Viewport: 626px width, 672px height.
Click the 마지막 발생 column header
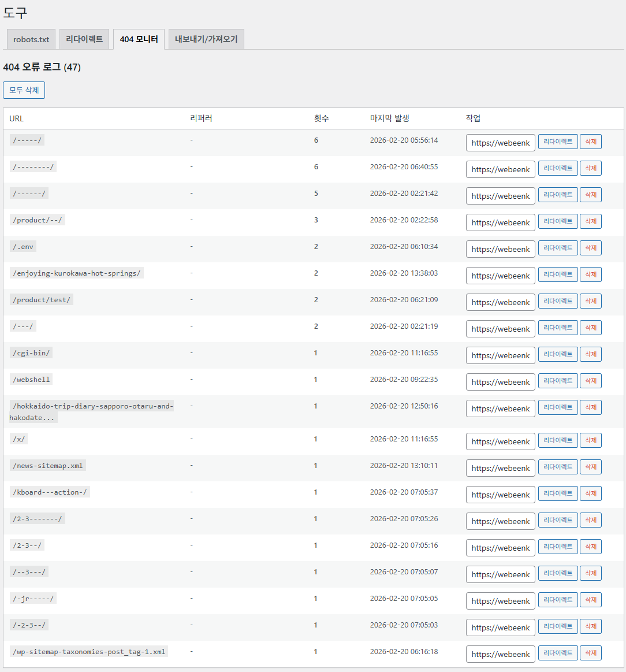click(x=389, y=118)
